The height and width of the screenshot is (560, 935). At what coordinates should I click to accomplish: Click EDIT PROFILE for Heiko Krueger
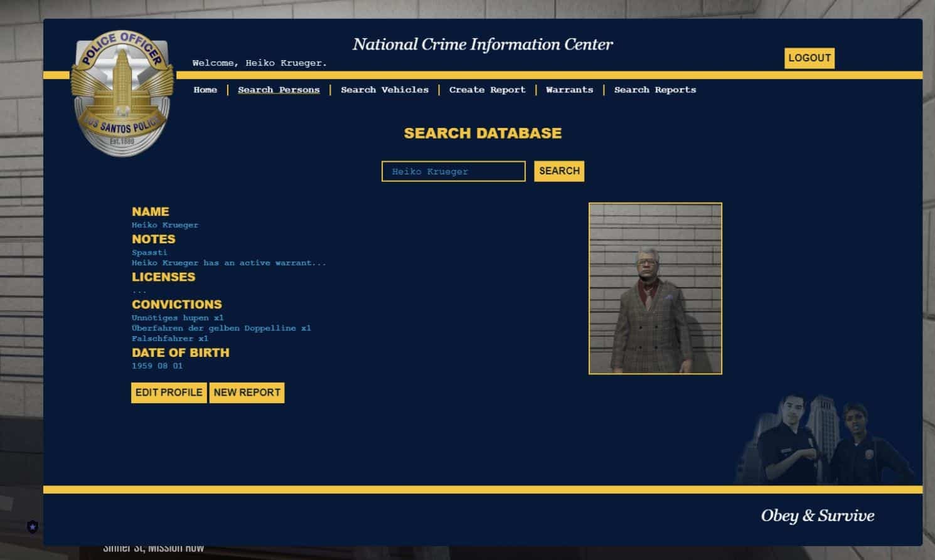[x=169, y=393]
